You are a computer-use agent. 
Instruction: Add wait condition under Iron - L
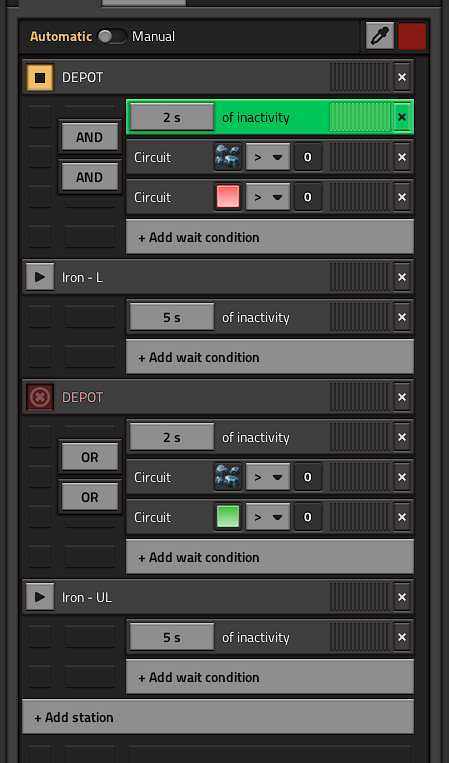pos(270,357)
